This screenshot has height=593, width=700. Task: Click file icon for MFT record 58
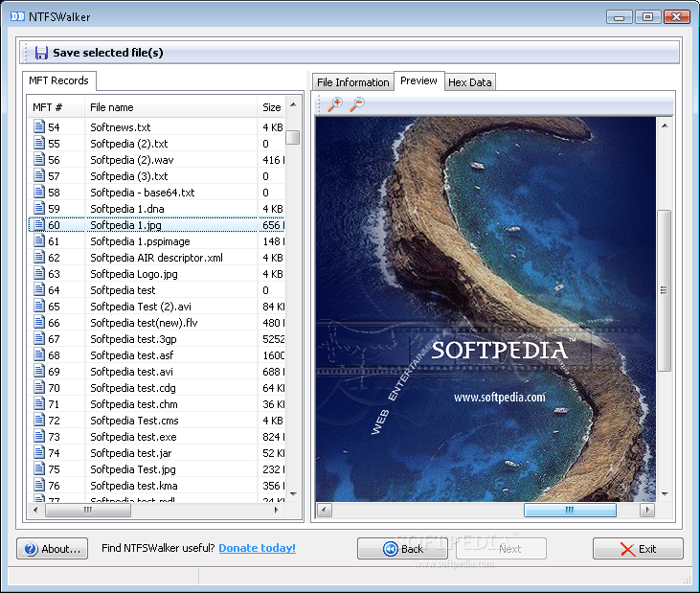pos(39,192)
